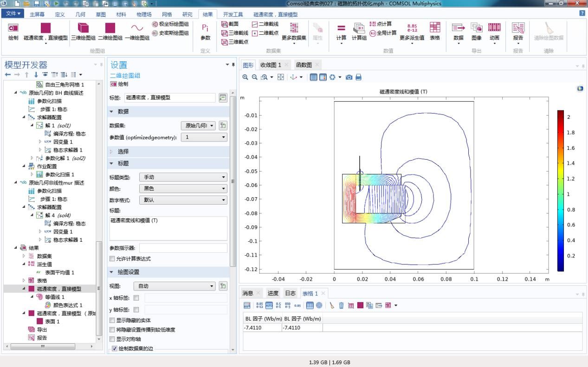Switch to the 进度 progress tab
The height and width of the screenshot is (367, 588).
[273, 293]
